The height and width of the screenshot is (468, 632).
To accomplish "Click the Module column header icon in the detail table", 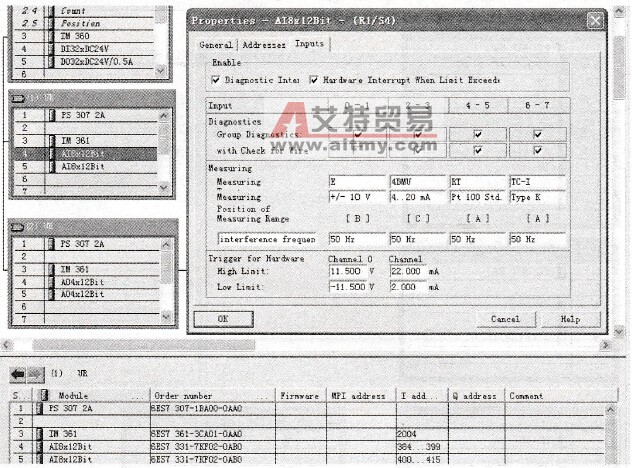I will pyautogui.click(x=43, y=395).
